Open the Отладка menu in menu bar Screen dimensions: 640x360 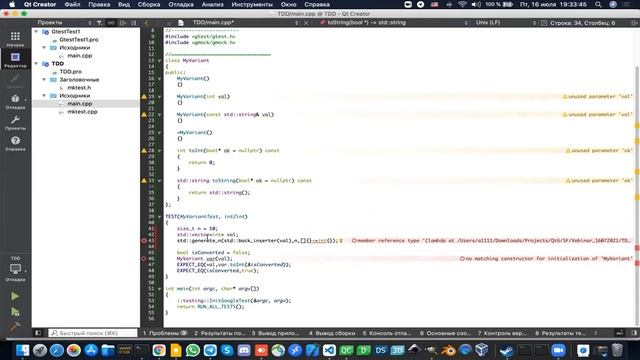click(181, 4)
